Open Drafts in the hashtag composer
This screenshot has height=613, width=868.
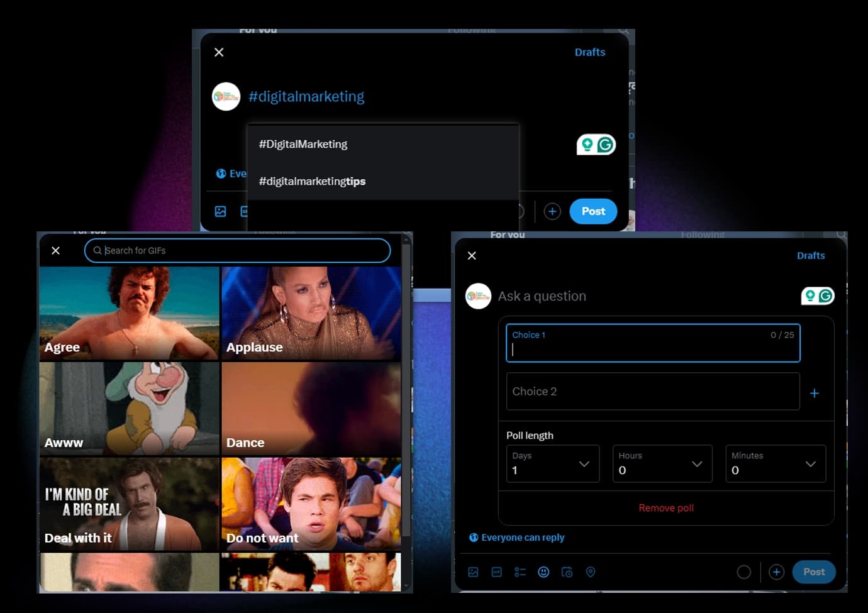point(589,52)
